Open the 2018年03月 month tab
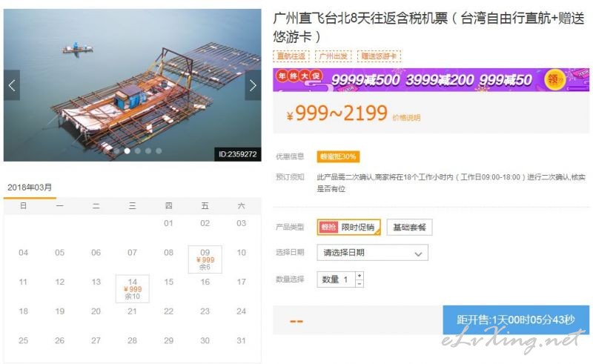The height and width of the screenshot is (364, 593). coord(30,188)
